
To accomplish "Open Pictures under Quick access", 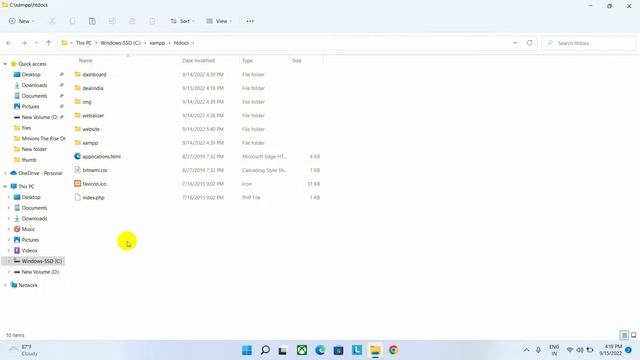I will tap(30, 107).
